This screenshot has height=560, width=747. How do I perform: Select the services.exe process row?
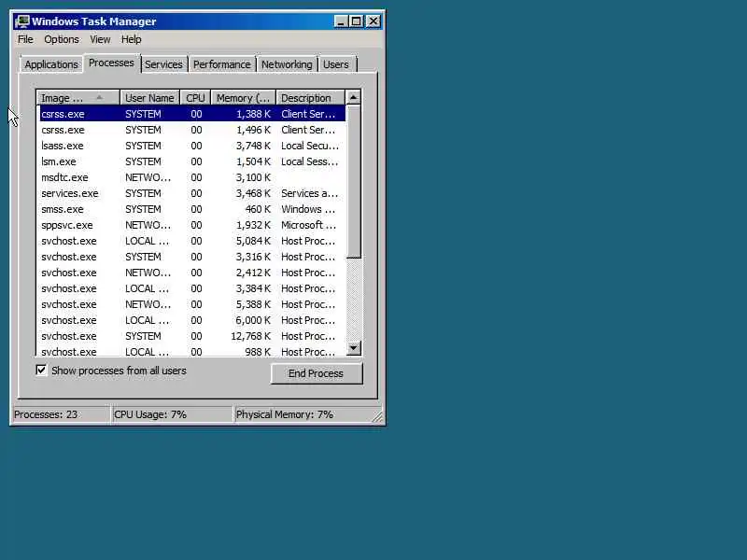[x=192, y=193]
